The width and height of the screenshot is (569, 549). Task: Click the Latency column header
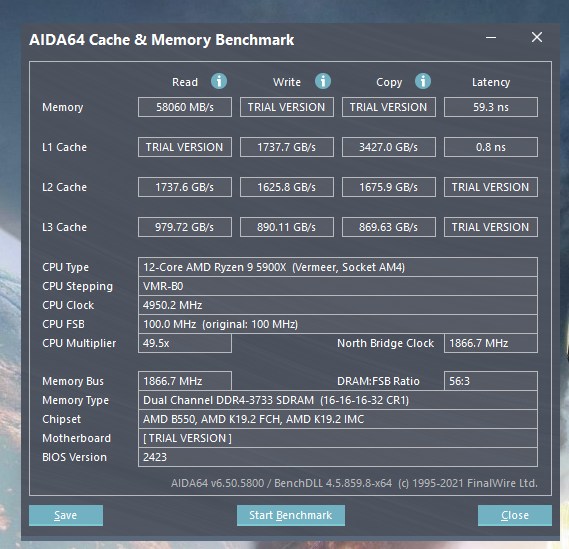click(x=491, y=82)
